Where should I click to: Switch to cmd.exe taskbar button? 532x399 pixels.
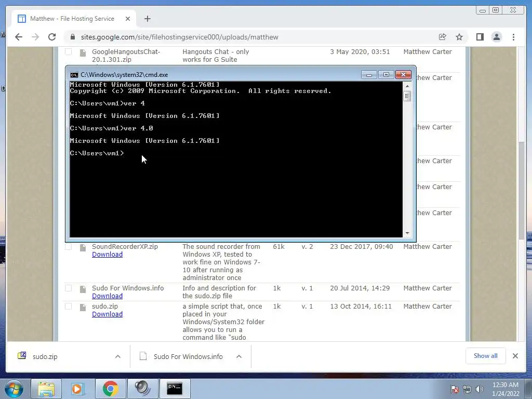(x=175, y=389)
